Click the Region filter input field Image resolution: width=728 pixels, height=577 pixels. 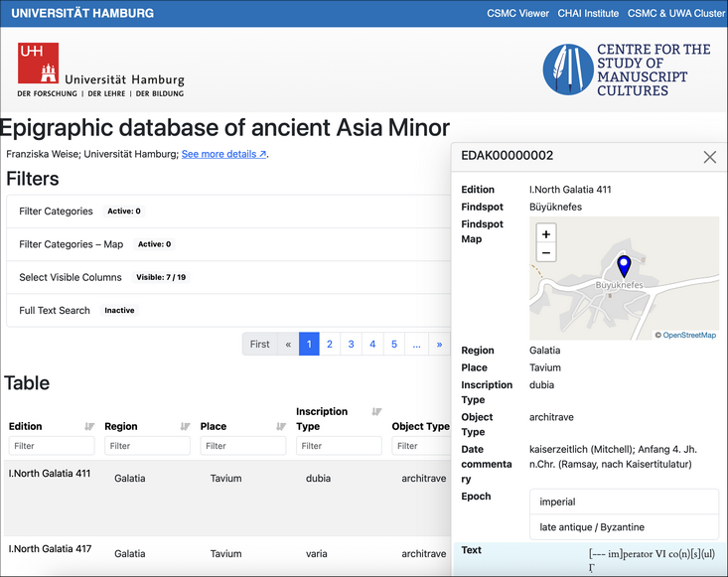pyautogui.click(x=146, y=446)
